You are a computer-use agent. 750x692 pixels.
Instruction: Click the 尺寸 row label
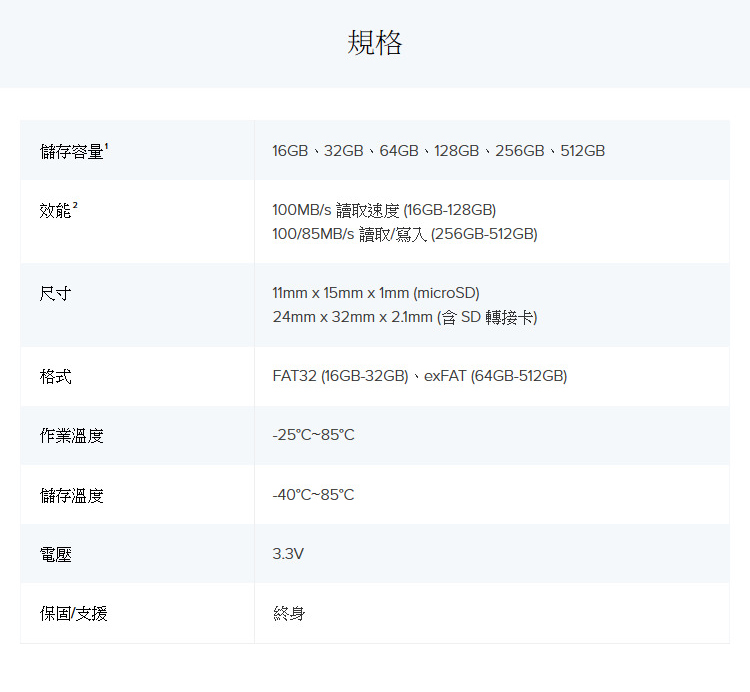pos(55,293)
